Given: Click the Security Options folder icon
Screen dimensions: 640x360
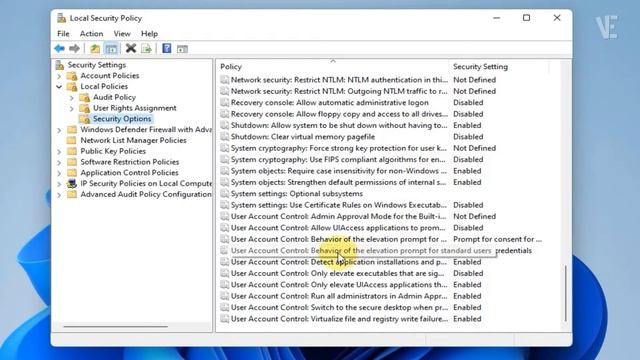Looking at the screenshot, I should (85, 119).
